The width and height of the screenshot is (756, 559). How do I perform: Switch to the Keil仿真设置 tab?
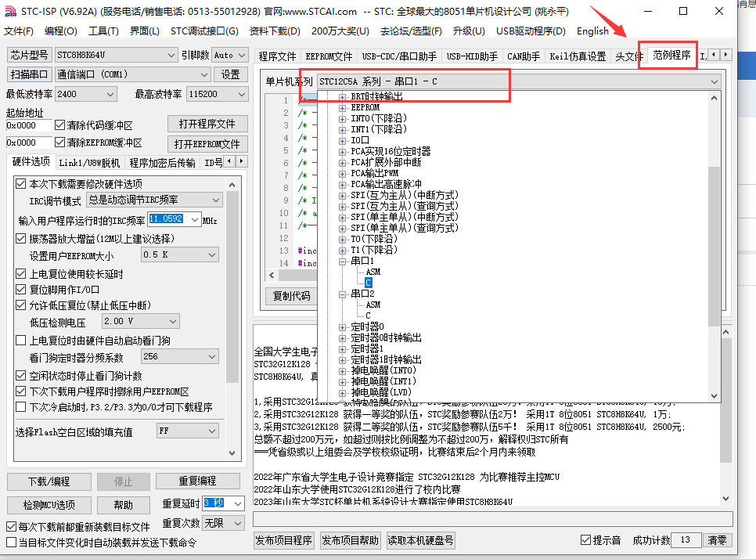coord(578,56)
